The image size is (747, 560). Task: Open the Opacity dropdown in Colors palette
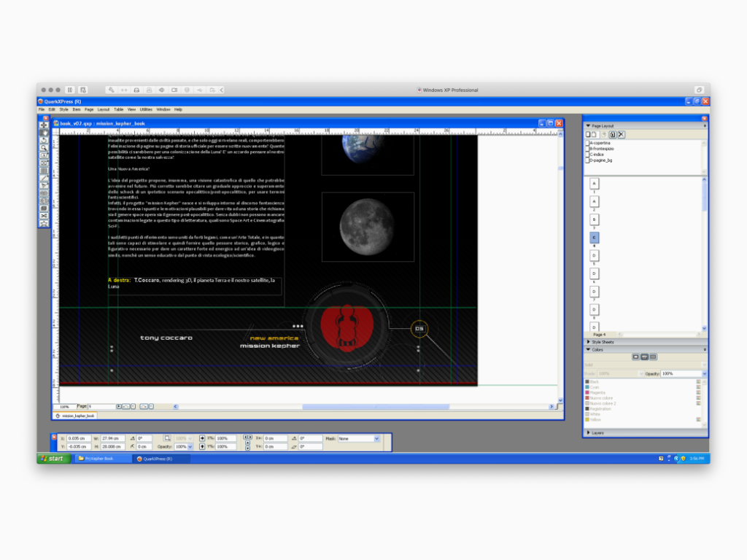pos(704,374)
